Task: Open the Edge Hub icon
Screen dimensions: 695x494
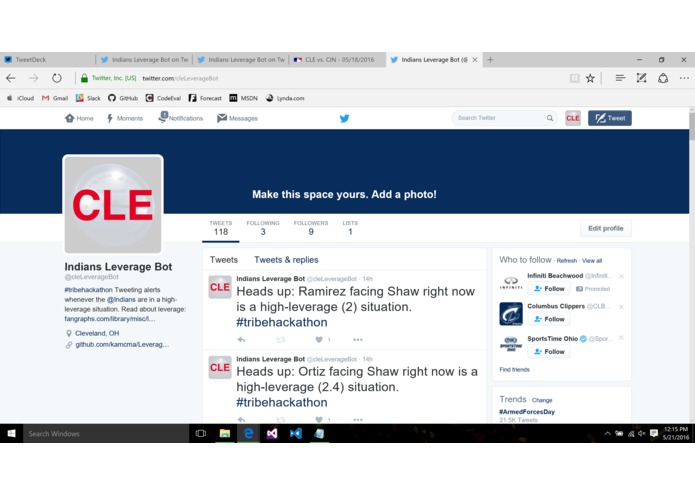Action: 620,78
